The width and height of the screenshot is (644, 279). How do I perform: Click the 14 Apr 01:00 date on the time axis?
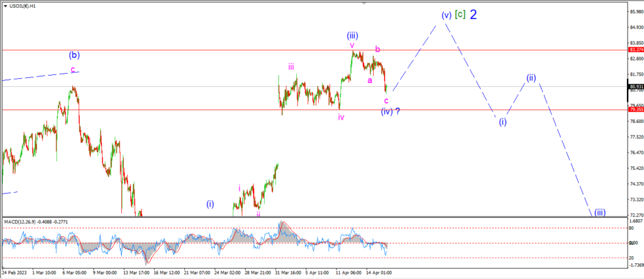(x=379, y=273)
